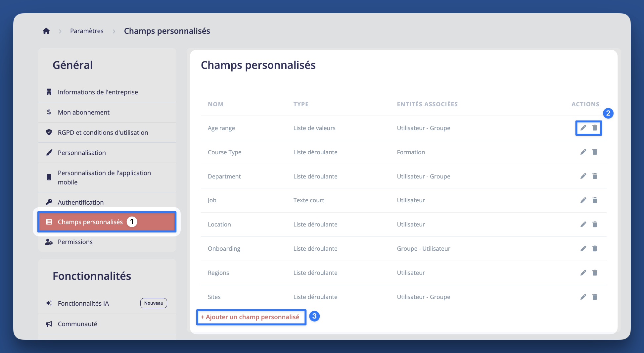The image size is (644, 353).
Task: Open Mon abonnement page
Action: [107, 112]
